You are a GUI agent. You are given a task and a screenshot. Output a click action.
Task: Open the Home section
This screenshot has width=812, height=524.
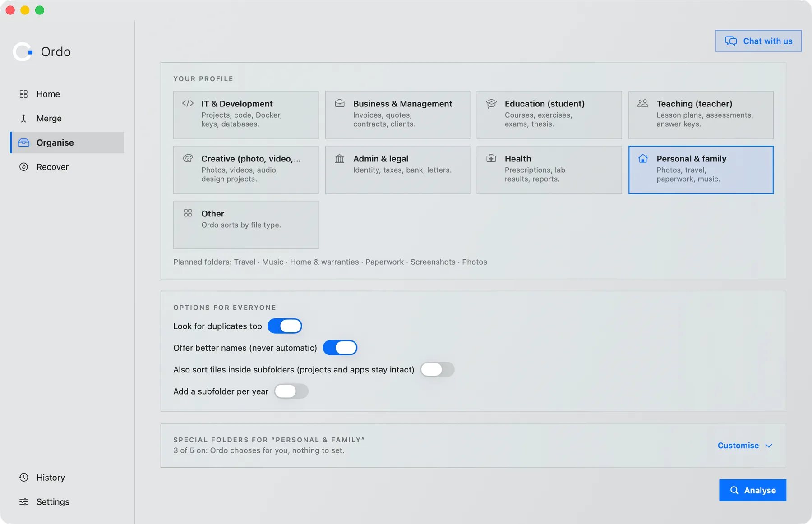(x=67, y=94)
